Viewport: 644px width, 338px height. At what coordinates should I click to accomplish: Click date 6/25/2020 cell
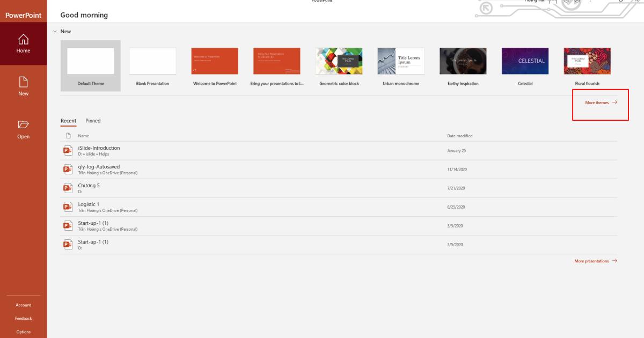[x=456, y=207]
